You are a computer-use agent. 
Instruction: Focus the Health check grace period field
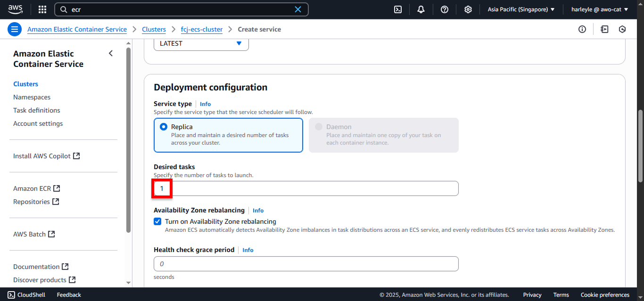click(x=306, y=264)
